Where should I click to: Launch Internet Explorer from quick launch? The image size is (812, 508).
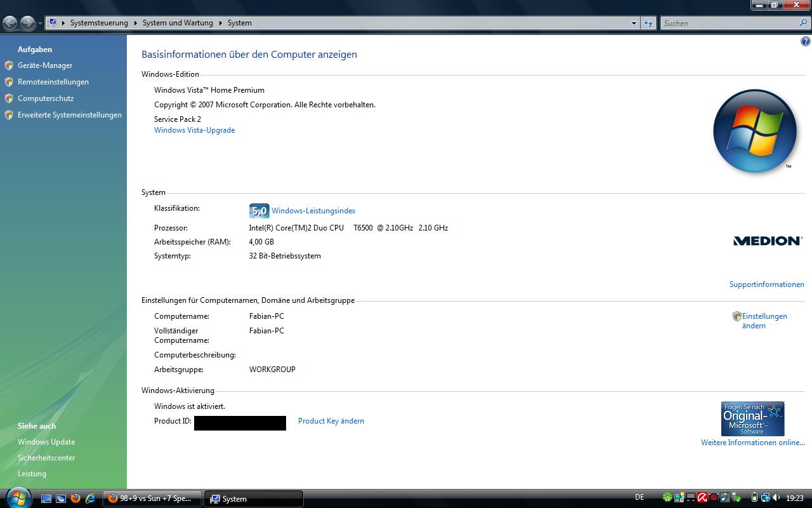pyautogui.click(x=90, y=498)
